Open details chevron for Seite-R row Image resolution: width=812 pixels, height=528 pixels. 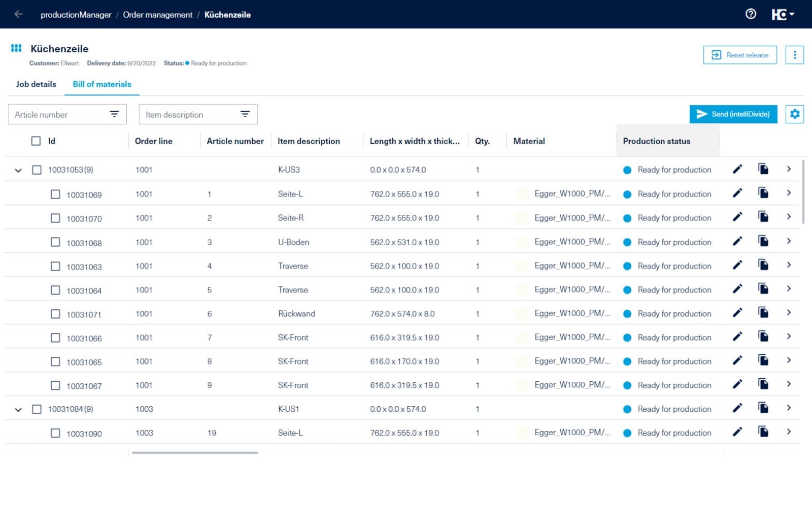(789, 217)
